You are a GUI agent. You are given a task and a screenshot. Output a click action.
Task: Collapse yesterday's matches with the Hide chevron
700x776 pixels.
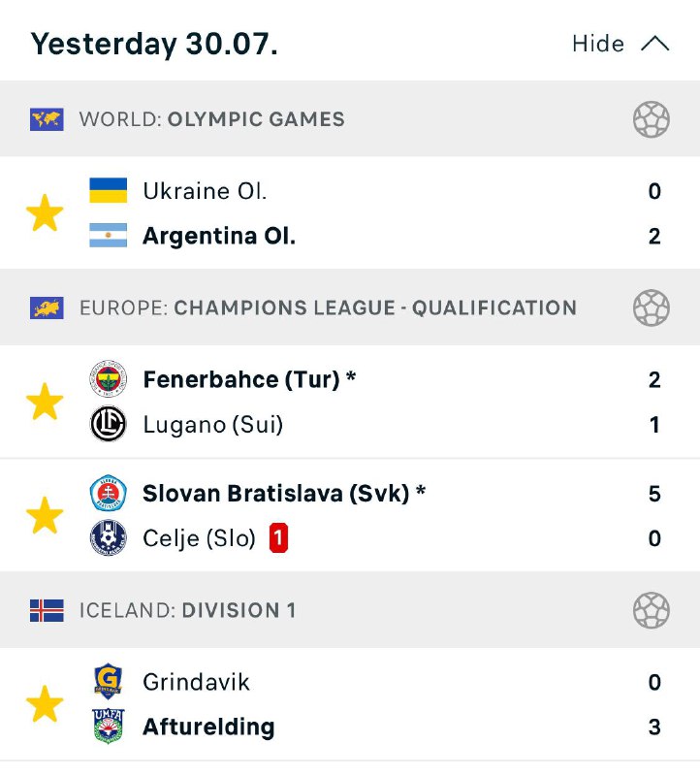[655, 44]
